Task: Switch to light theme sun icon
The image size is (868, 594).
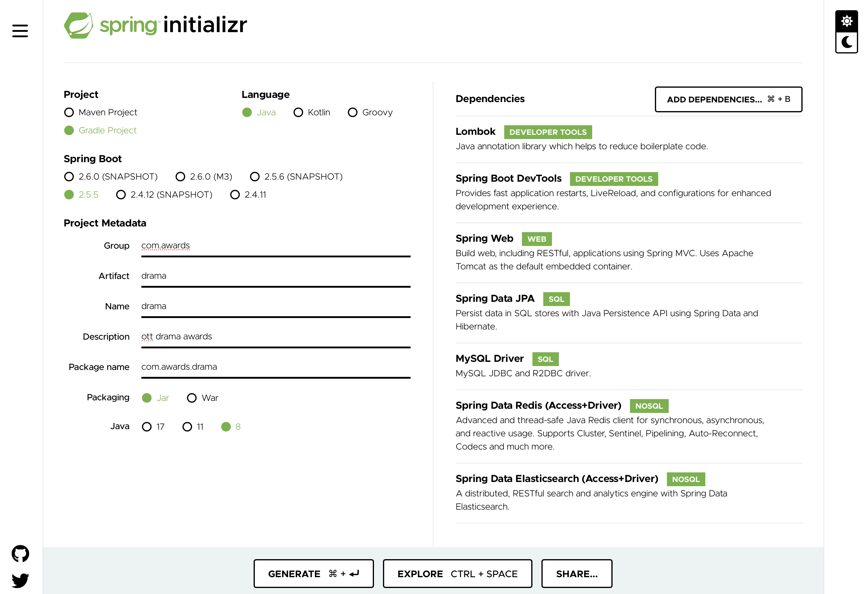Action: point(847,21)
